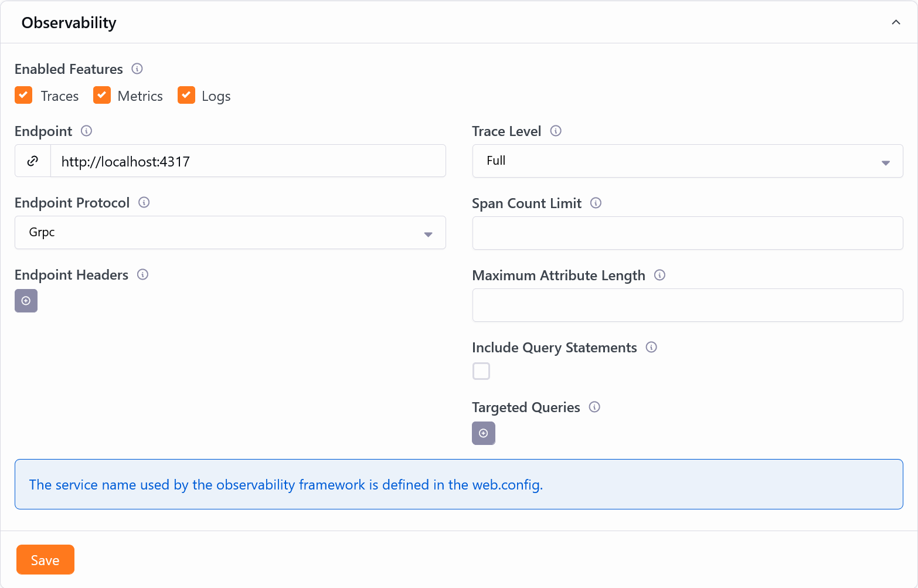Screen dimensions: 918x588
Task: Open the Endpoint Protocol dropdown
Action: click(x=230, y=233)
